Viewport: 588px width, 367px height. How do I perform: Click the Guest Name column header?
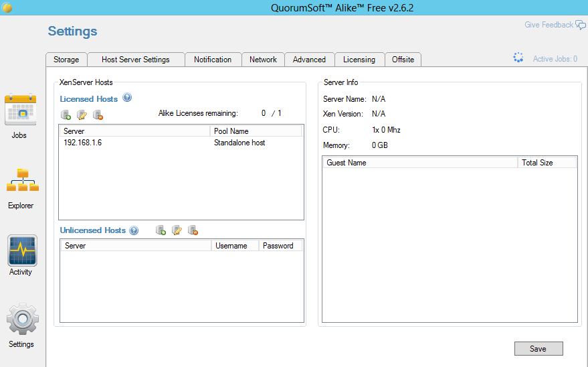(x=420, y=163)
